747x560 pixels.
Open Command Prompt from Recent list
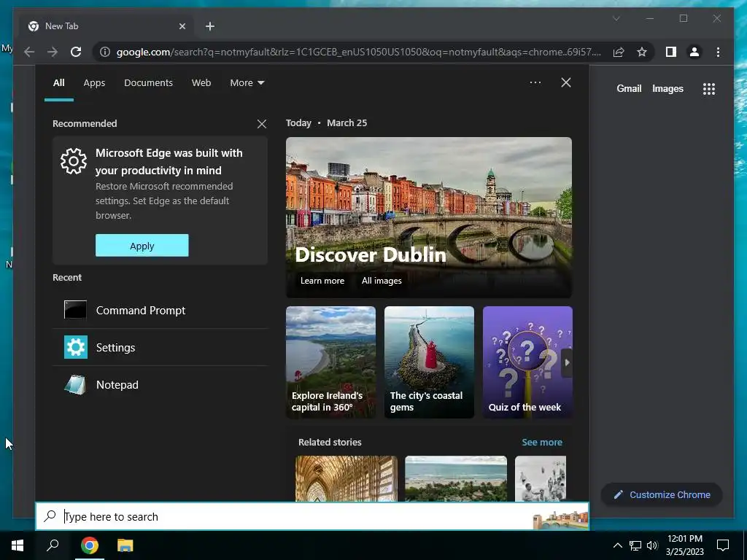click(160, 311)
